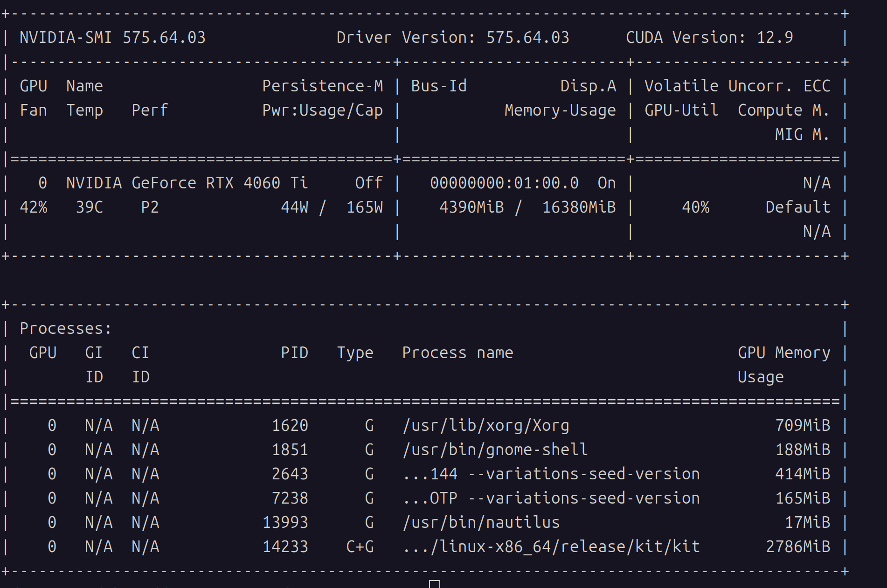Click the Default compute mode value
887x588 pixels.
coord(798,207)
